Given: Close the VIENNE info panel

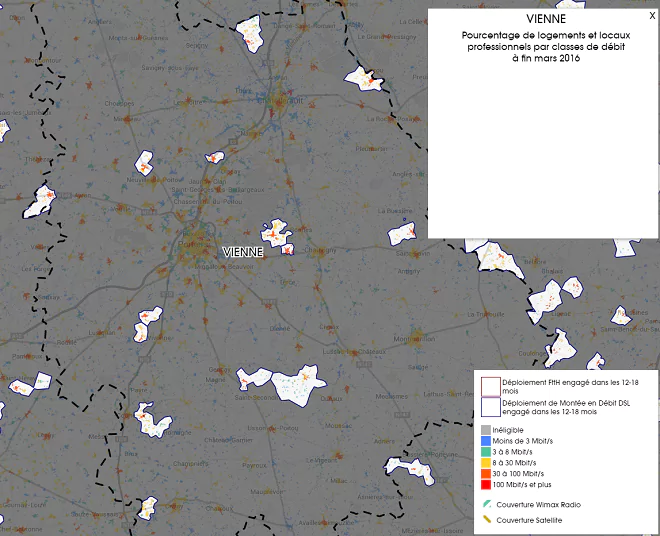Looking at the screenshot, I should (x=652, y=16).
